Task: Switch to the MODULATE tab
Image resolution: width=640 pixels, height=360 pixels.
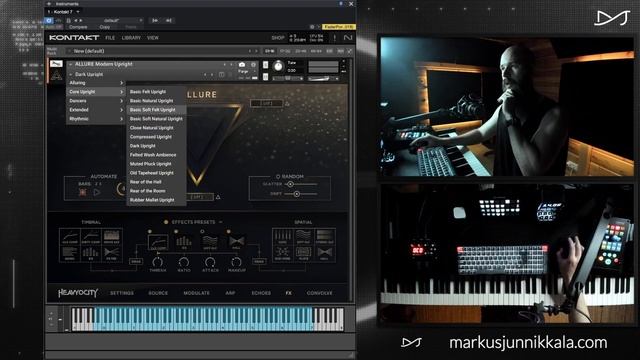Action: [196, 293]
